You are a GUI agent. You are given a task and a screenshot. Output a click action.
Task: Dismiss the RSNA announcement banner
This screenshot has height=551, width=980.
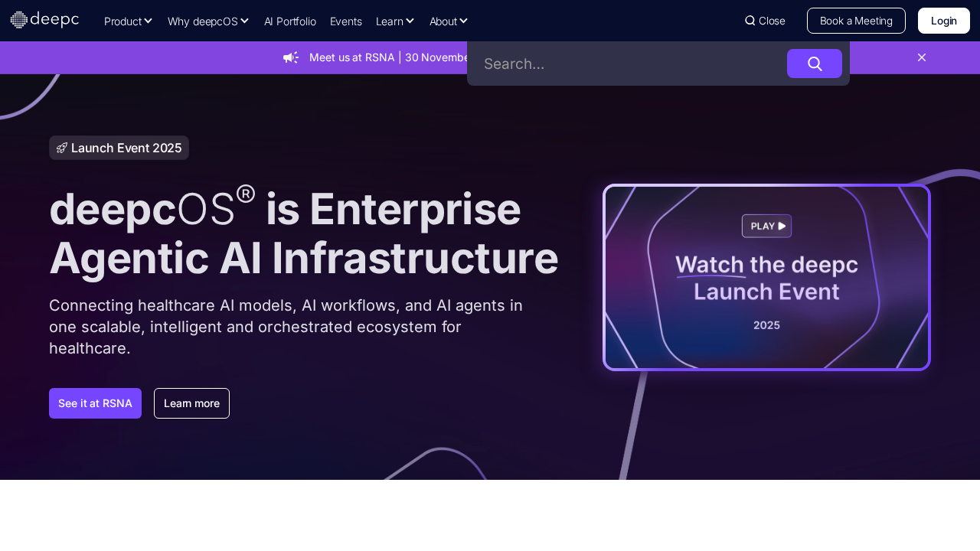922,57
